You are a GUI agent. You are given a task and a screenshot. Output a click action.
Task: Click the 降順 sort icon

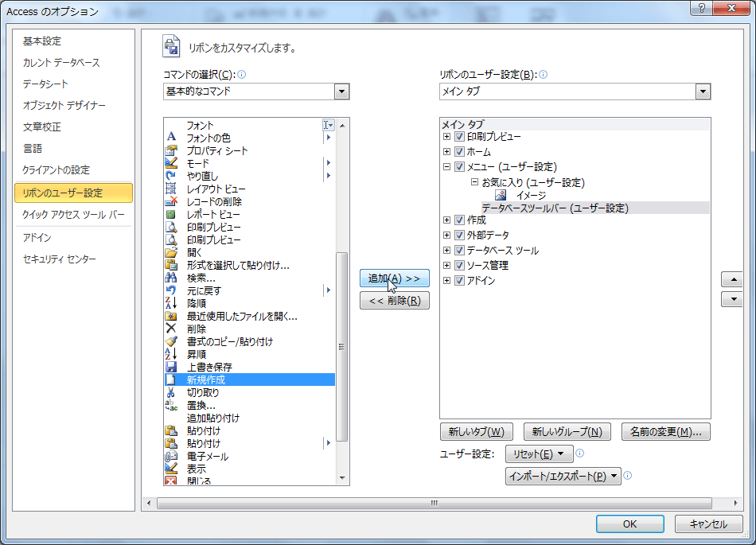(171, 303)
